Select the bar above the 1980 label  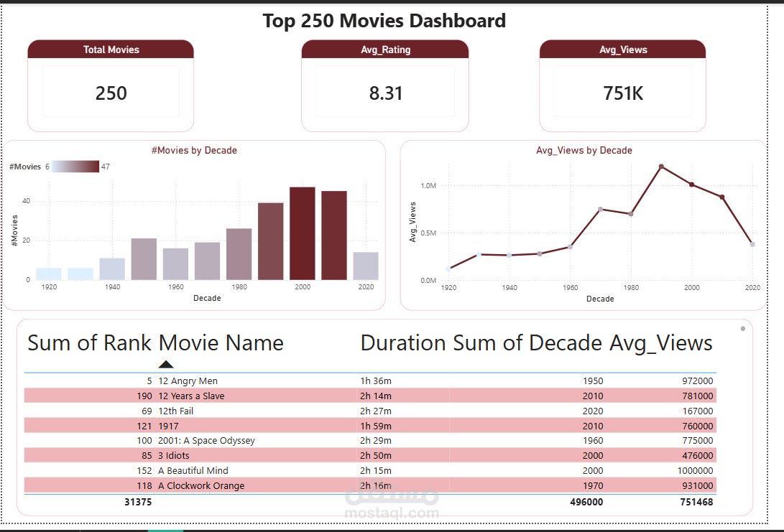coord(239,254)
